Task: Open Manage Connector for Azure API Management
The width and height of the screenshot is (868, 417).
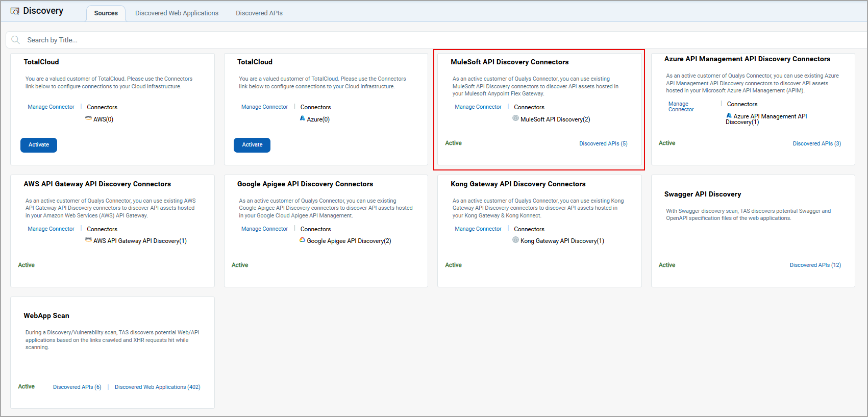Action: [681, 107]
